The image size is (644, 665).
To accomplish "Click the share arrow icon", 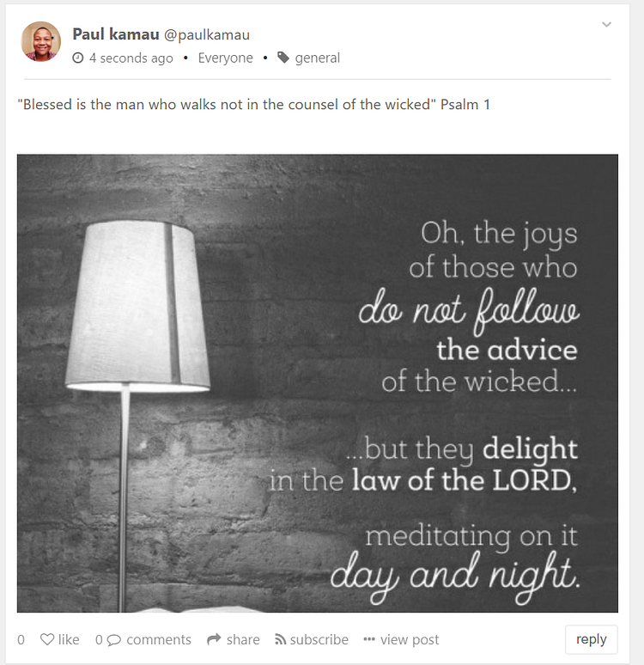I will pyautogui.click(x=213, y=639).
